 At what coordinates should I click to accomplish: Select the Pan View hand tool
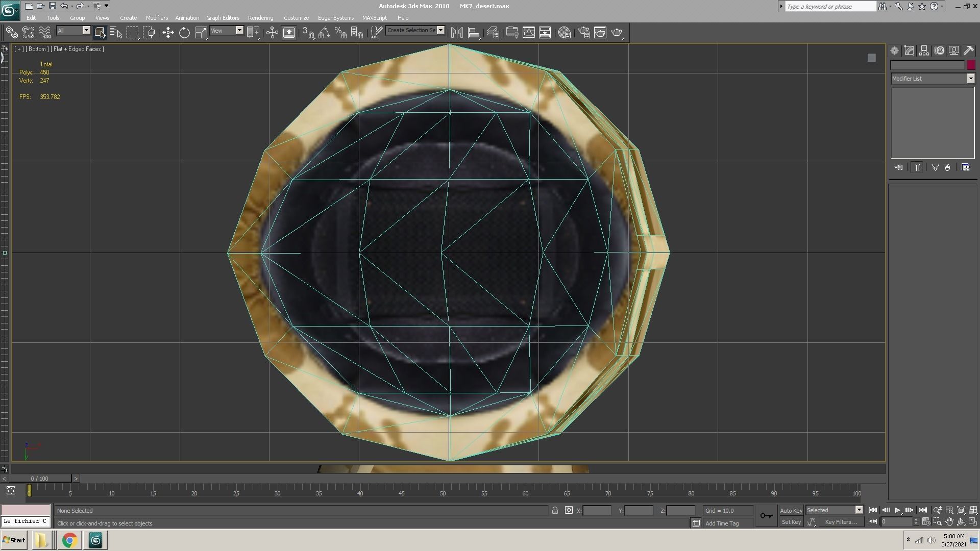point(949,522)
